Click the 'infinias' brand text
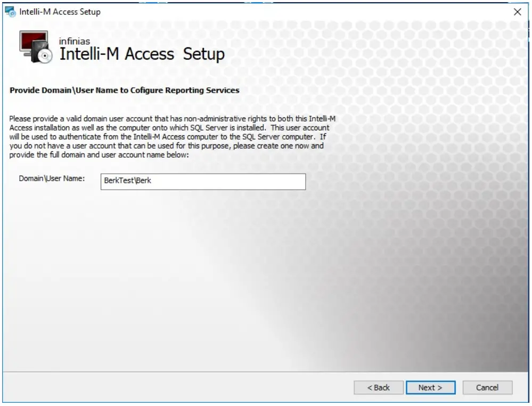Image resolution: width=532 pixels, height=406 pixels. (x=75, y=41)
